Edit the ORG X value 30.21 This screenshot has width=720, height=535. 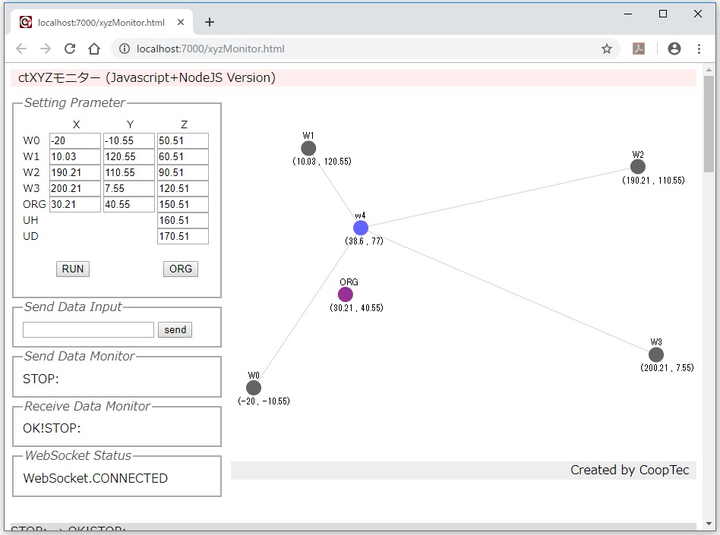pos(75,204)
